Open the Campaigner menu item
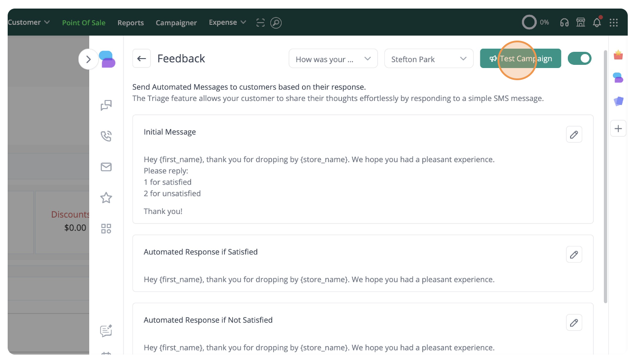 pyautogui.click(x=176, y=23)
